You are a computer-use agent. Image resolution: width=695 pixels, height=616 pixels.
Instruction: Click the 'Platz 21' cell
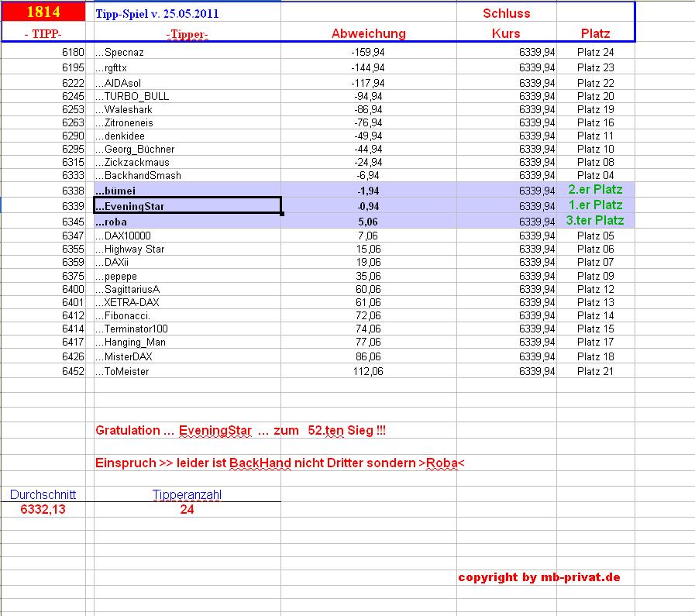[x=595, y=371]
